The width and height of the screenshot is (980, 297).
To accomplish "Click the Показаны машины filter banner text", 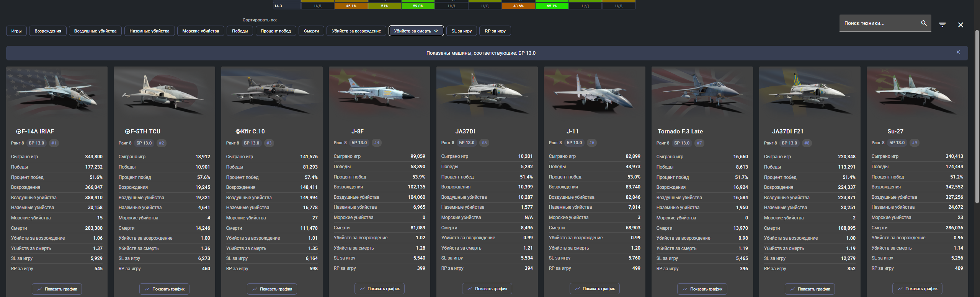I will tap(481, 53).
